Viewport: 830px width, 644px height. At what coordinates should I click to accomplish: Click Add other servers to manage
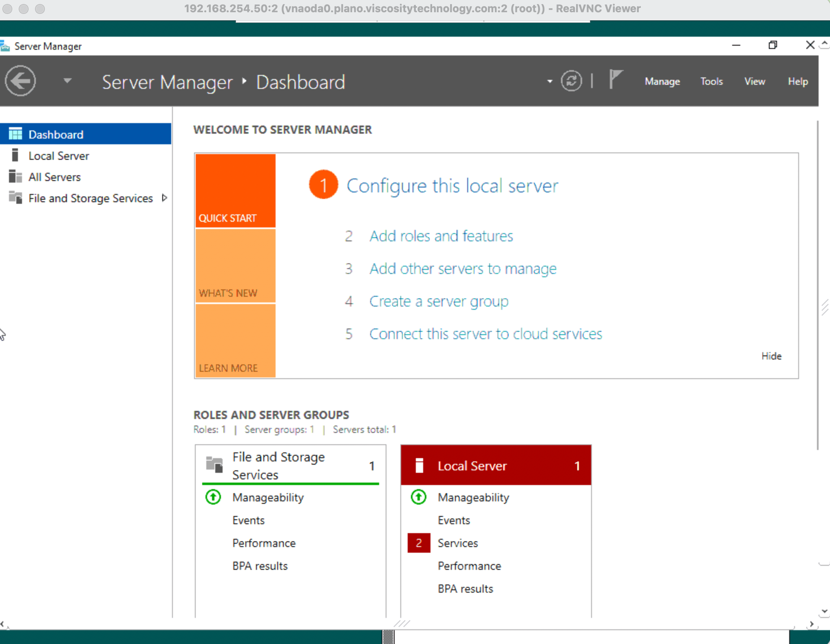(x=463, y=269)
